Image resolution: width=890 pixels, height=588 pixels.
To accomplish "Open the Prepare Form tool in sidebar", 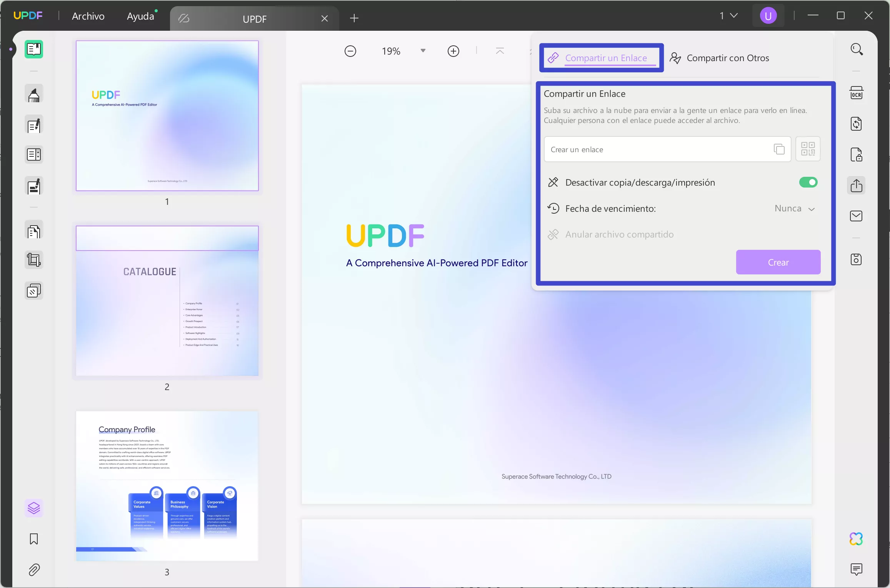I will point(34,155).
